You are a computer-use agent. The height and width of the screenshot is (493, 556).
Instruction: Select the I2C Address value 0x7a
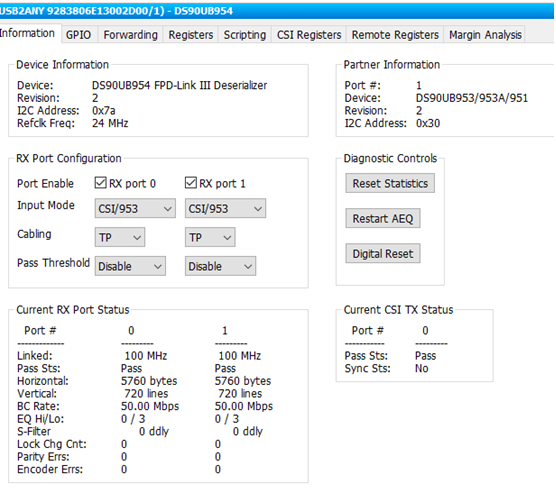[104, 111]
